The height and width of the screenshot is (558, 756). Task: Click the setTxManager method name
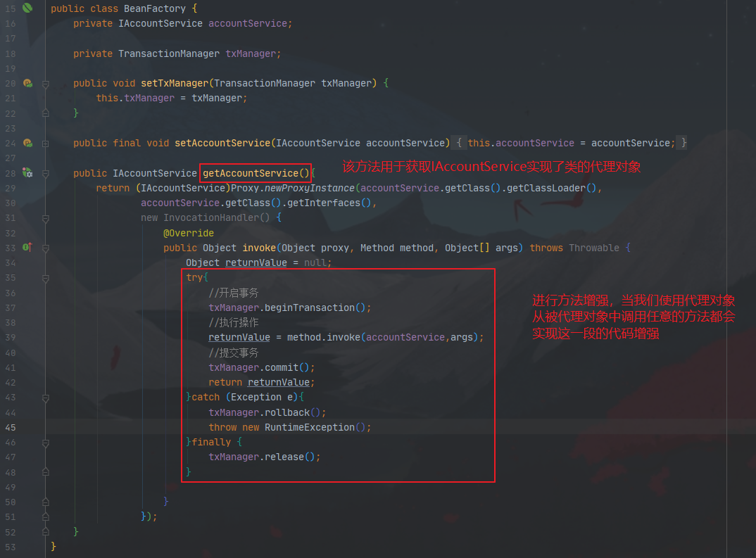coord(175,83)
